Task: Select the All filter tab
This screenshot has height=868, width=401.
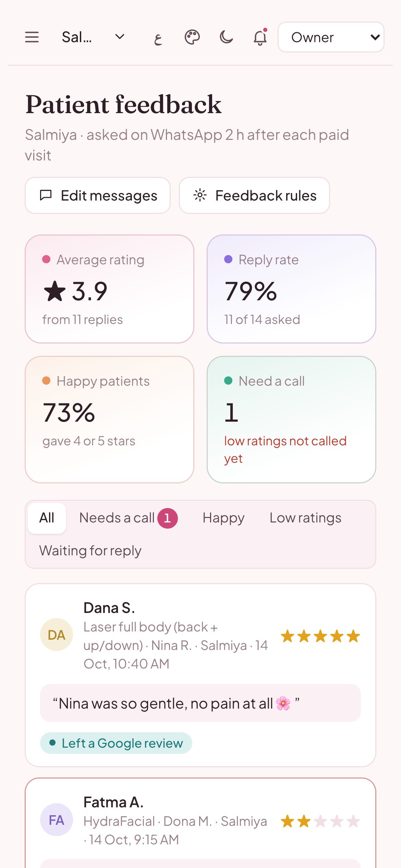Action: [x=47, y=518]
